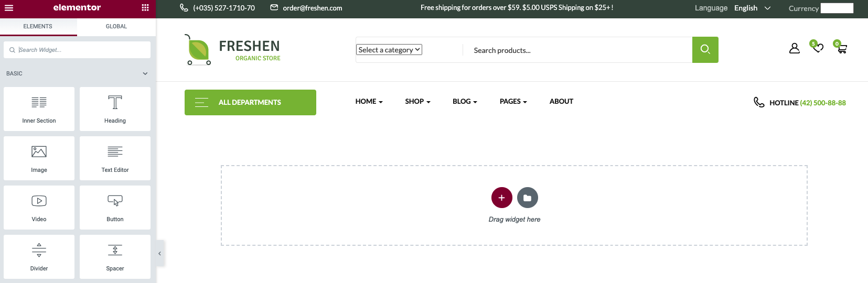Image resolution: width=868 pixels, height=283 pixels.
Task: Select the Video widget
Action: [x=39, y=208]
